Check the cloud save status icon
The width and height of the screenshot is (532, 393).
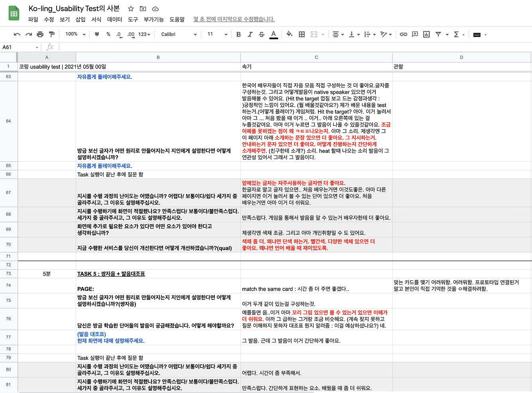[x=155, y=9]
